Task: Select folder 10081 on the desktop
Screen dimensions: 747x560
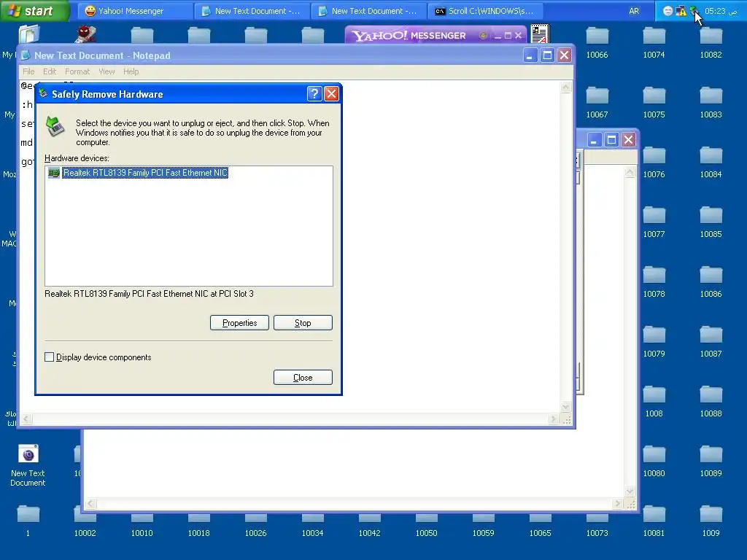Action: coord(654,521)
